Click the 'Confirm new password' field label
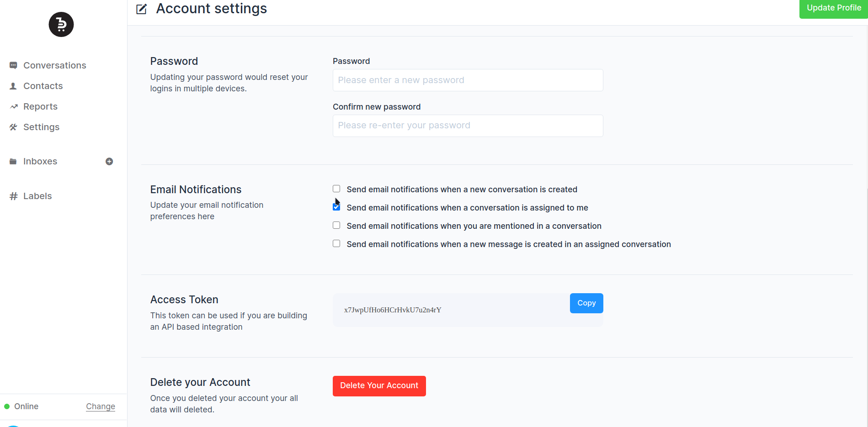Screen dimensions: 868x427 377,107
